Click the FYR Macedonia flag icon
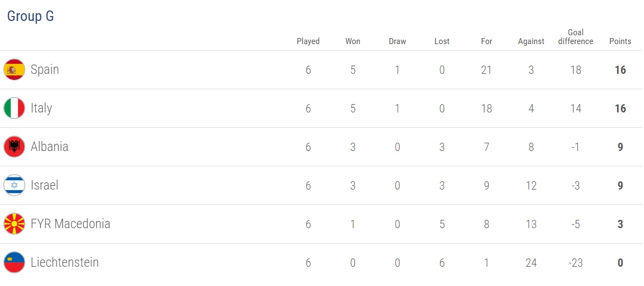 pos(14,224)
